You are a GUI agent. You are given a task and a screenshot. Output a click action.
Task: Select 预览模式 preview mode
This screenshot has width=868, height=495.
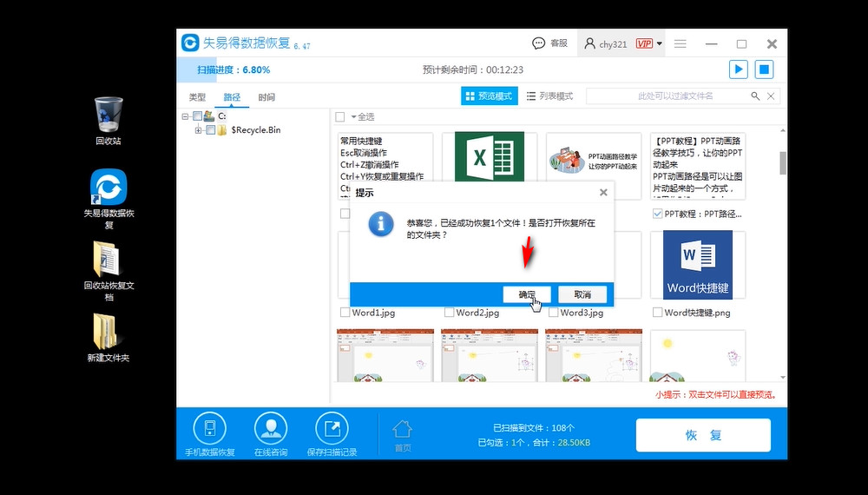(x=490, y=96)
